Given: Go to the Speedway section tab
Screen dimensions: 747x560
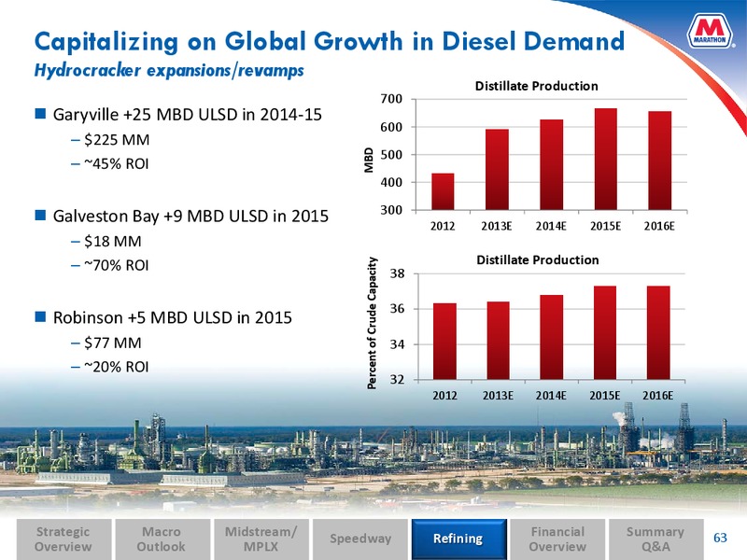Looking at the screenshot, I should (x=360, y=539).
